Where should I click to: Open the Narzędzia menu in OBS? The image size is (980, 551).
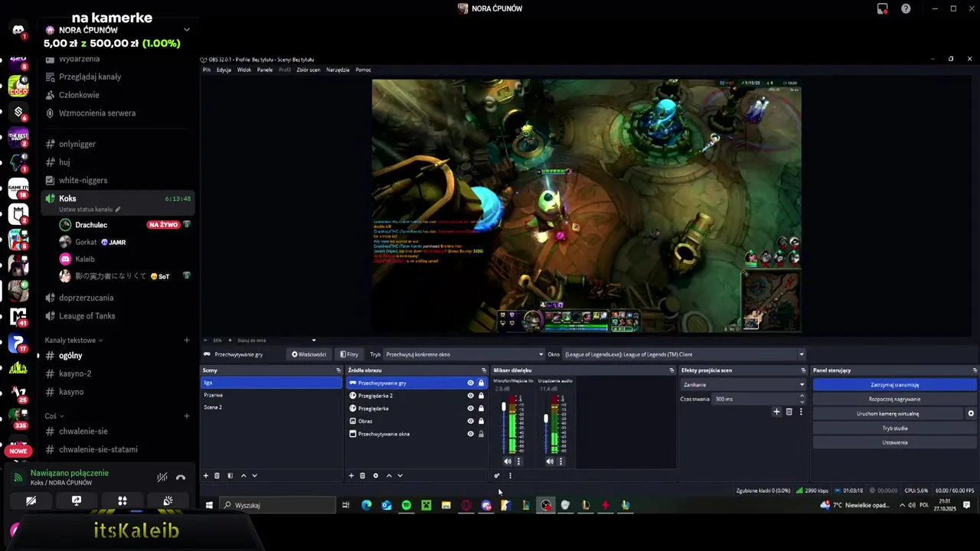pos(338,70)
